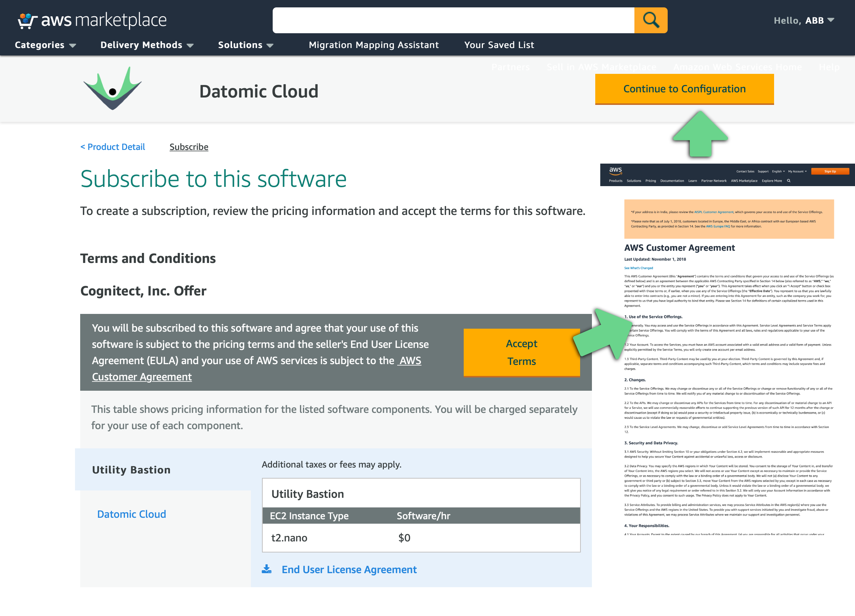The width and height of the screenshot is (855, 616).
Task: Download the End User License Agreement
Action: pos(349,569)
